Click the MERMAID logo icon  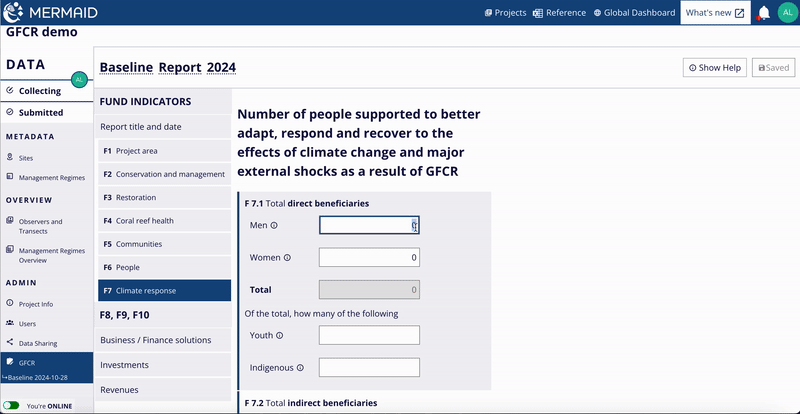tap(13, 12)
